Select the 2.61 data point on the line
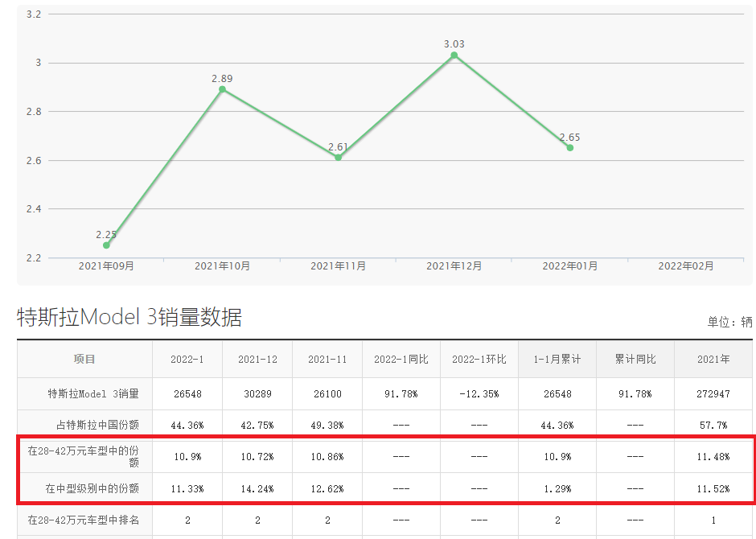 (x=338, y=157)
